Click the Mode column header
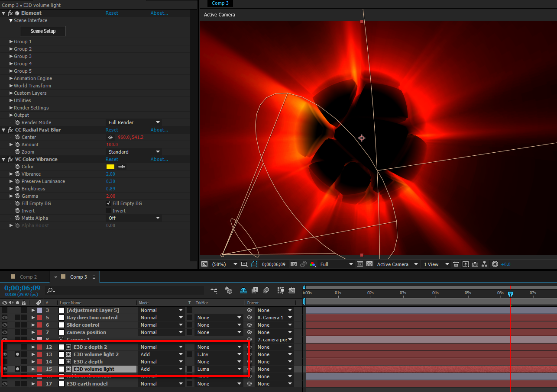Screen dimensions: 557x392 [x=144, y=303]
